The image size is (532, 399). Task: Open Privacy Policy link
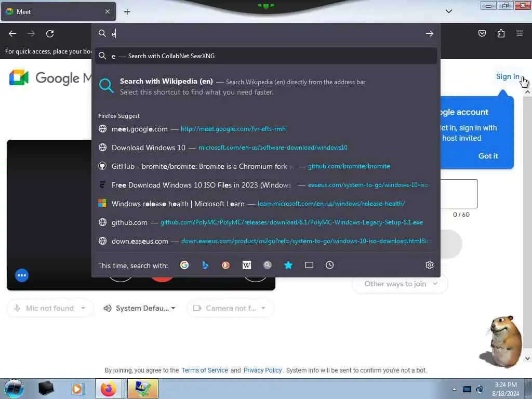tap(262, 370)
